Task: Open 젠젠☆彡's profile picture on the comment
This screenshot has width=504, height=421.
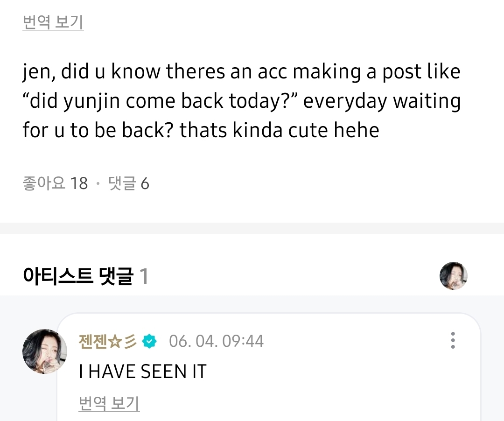Action: tap(45, 351)
